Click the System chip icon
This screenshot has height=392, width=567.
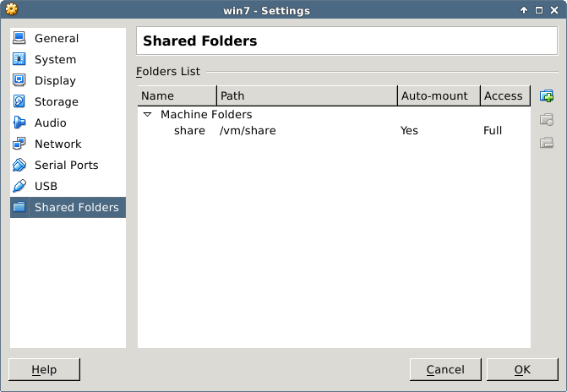click(19, 60)
